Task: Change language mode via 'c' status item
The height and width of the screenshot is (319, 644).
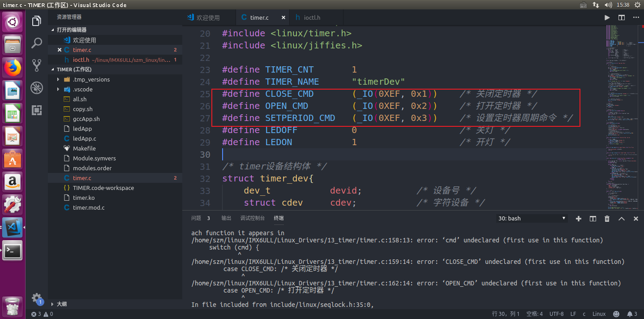Action: tap(584, 314)
